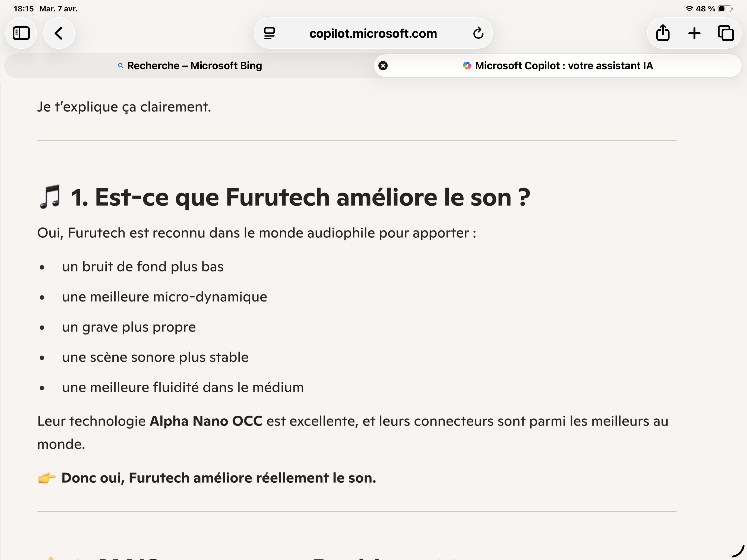This screenshot has width=747, height=560.
Task: Reload the Copilot page
Action: tap(478, 33)
